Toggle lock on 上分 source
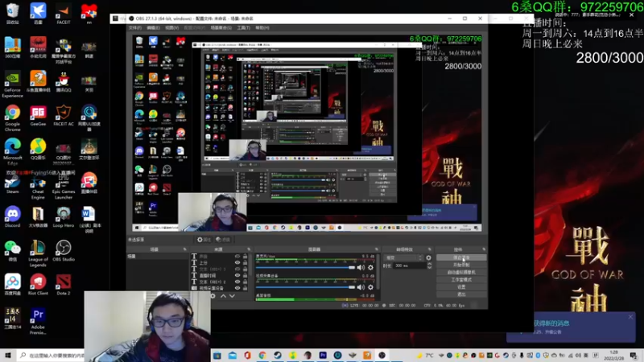Viewport: 644px width, 362px height. tap(246, 263)
